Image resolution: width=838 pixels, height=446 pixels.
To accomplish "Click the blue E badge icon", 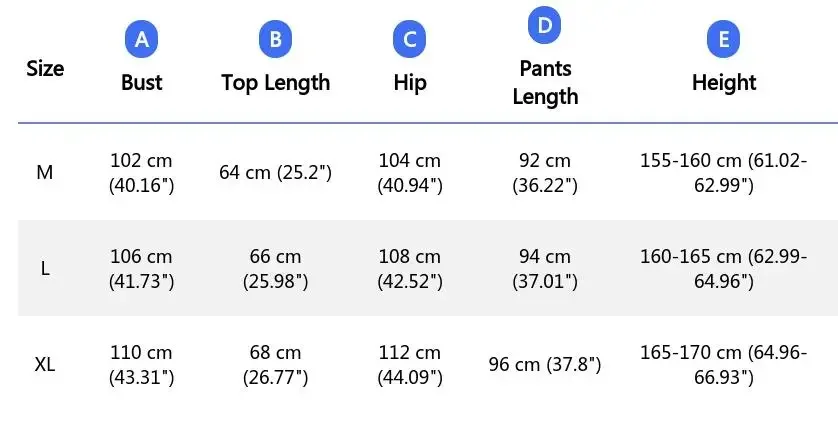I will tap(723, 40).
